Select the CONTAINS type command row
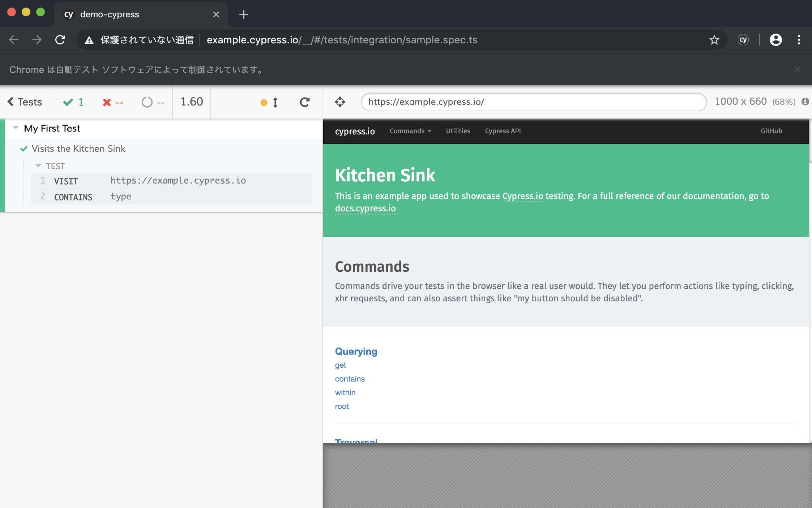The width and height of the screenshot is (812, 508). (x=171, y=197)
